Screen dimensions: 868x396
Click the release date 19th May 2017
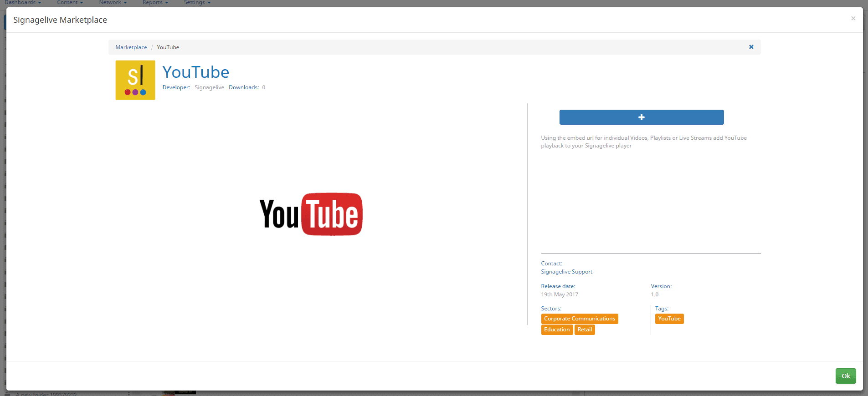(560, 294)
